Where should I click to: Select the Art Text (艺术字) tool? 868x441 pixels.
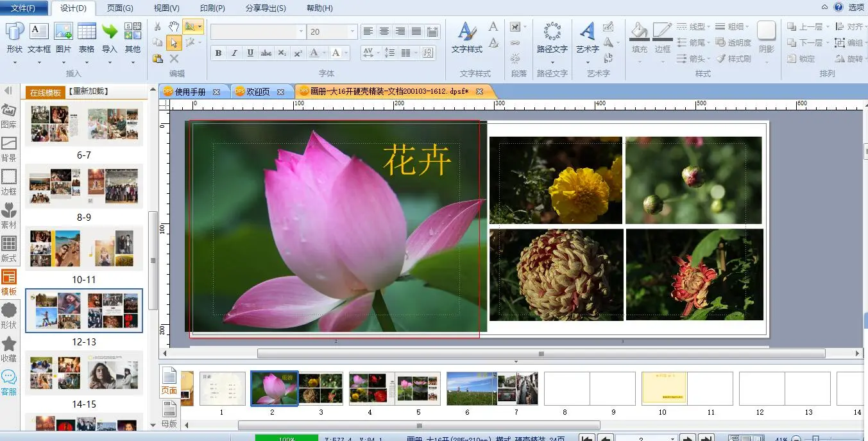pos(587,37)
